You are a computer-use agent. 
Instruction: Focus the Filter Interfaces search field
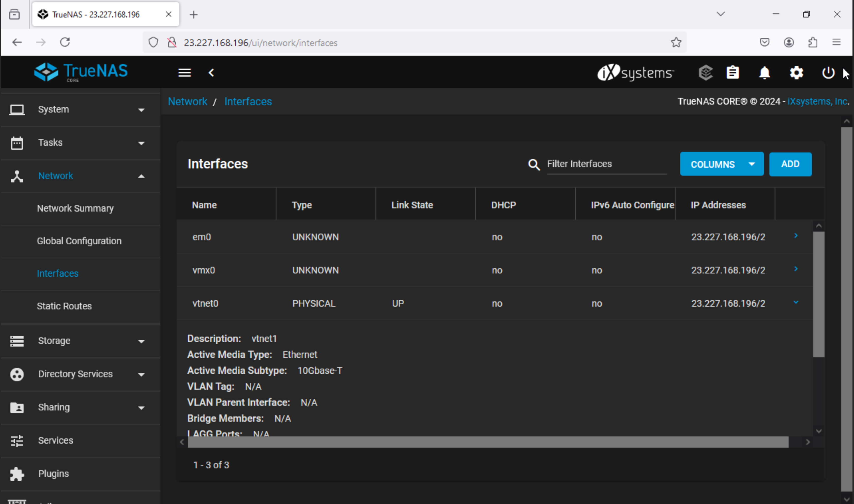[606, 164]
